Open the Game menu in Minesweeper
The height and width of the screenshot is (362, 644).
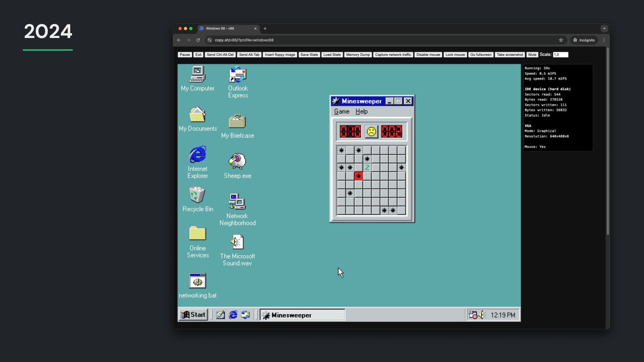(342, 112)
